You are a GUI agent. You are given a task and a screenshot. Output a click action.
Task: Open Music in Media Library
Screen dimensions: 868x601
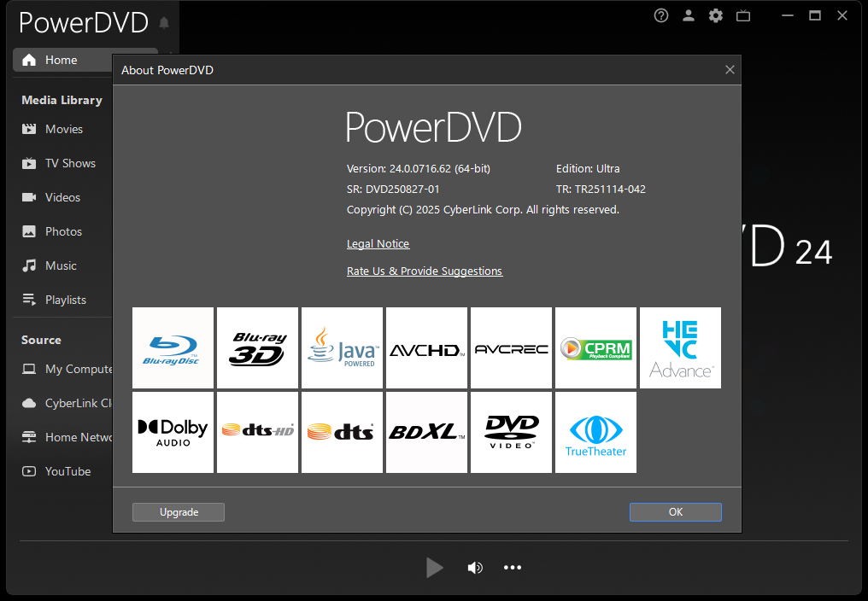point(61,265)
